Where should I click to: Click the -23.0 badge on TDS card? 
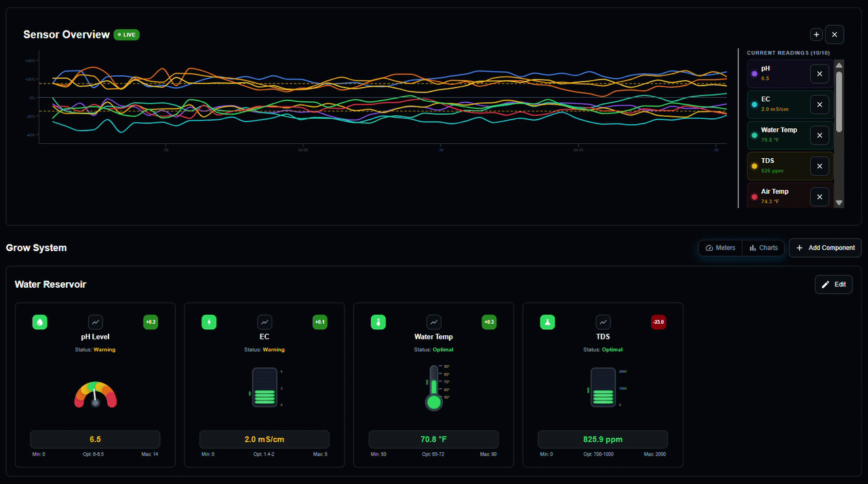(x=658, y=322)
